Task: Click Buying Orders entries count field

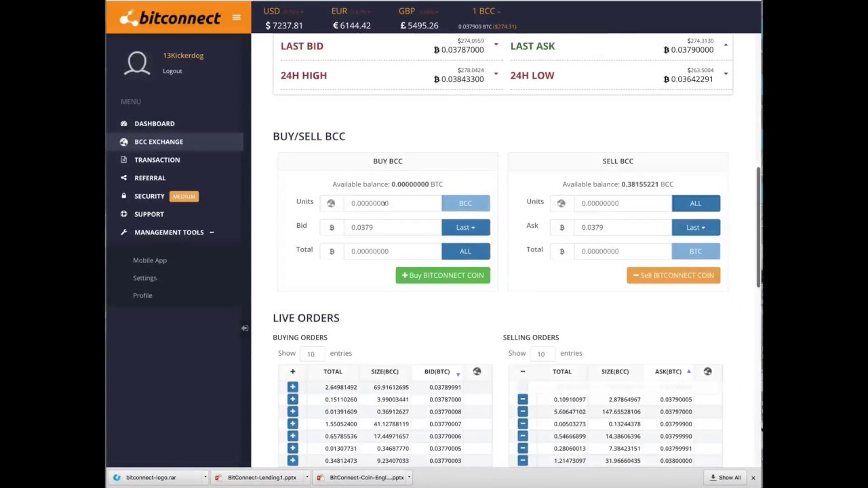Action: click(x=312, y=353)
